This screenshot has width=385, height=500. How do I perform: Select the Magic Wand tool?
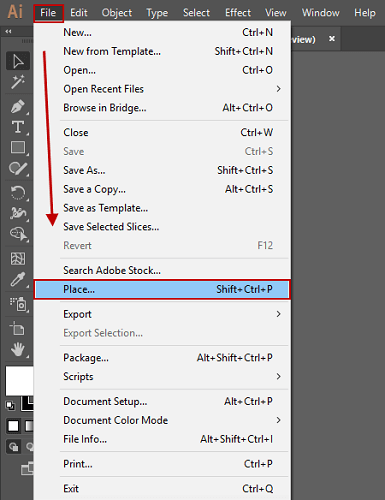[x=18, y=82]
